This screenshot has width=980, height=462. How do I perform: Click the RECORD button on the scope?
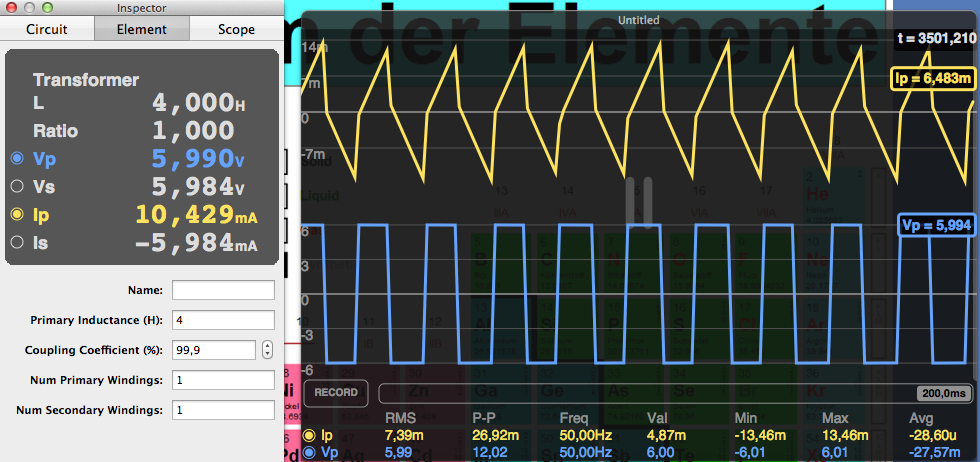pos(336,393)
